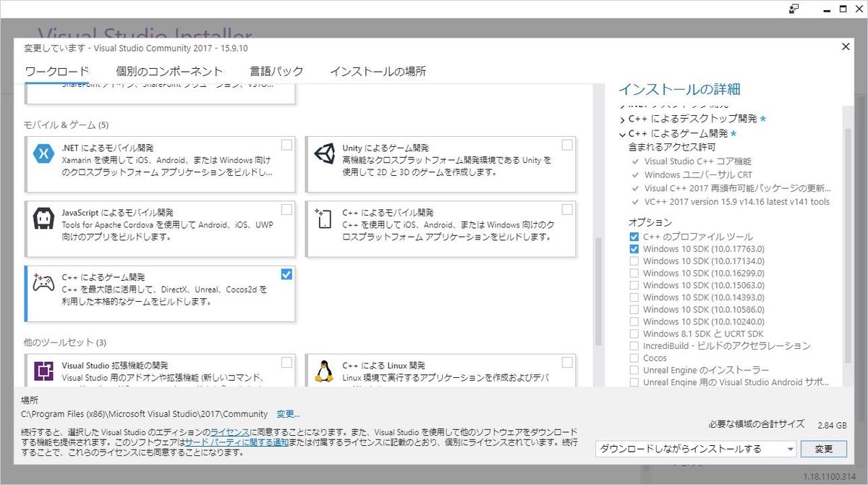Expand the C++ によるデスクトップ開発 section
Screen dimensions: 868x485
point(623,121)
